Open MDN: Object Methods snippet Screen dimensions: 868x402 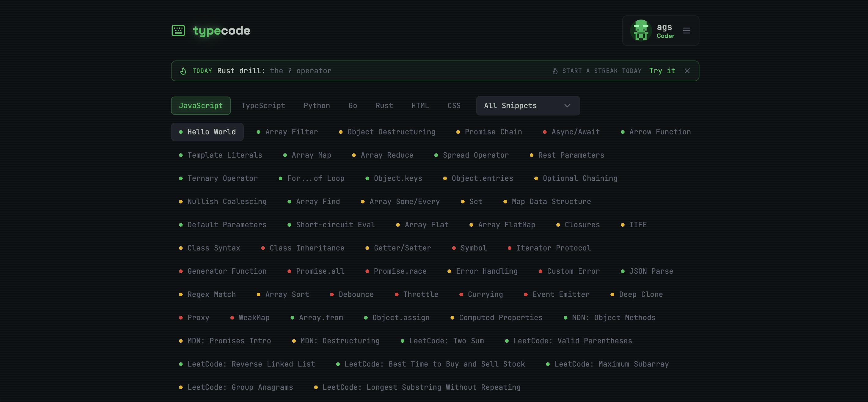pyautogui.click(x=610, y=318)
